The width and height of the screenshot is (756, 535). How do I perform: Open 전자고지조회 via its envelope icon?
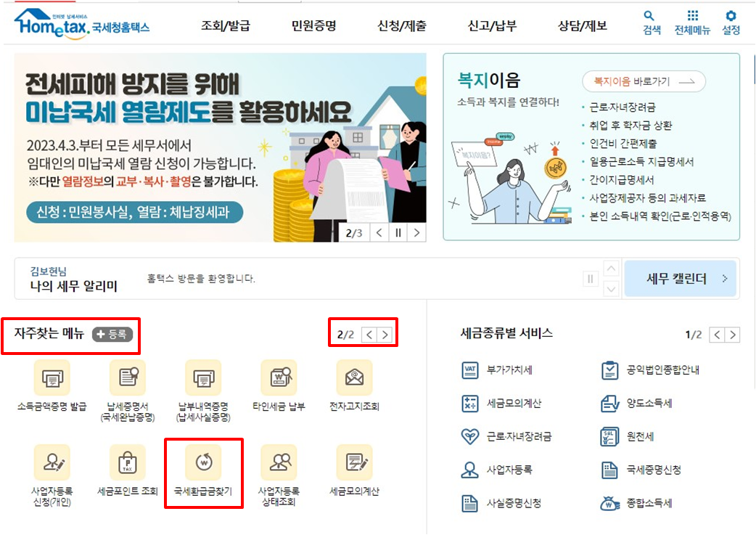353,379
